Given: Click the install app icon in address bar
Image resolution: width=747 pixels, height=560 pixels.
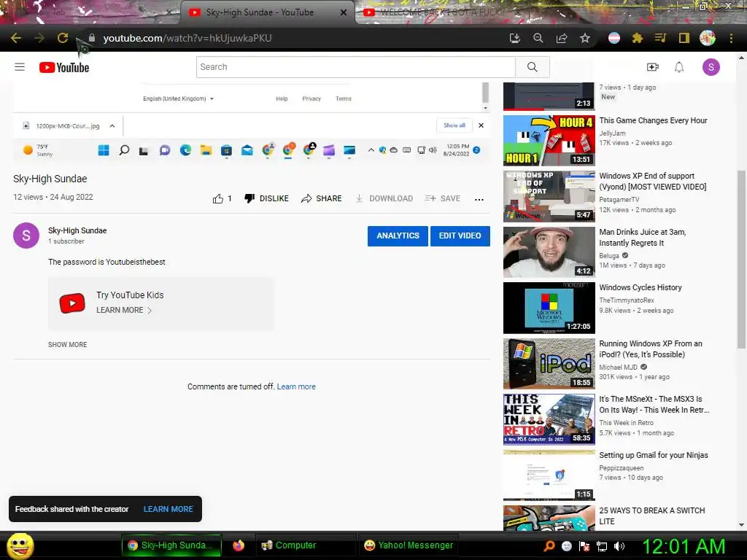Looking at the screenshot, I should click(514, 38).
